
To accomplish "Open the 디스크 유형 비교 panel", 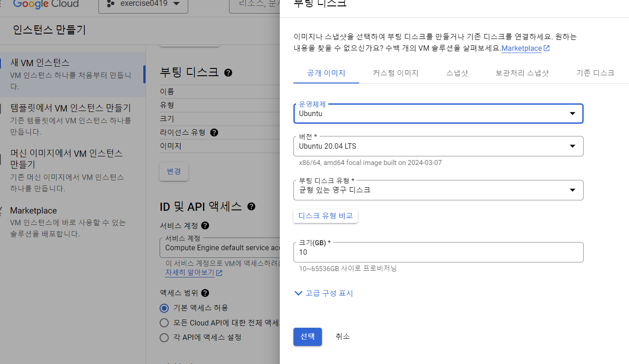I will 325,216.
